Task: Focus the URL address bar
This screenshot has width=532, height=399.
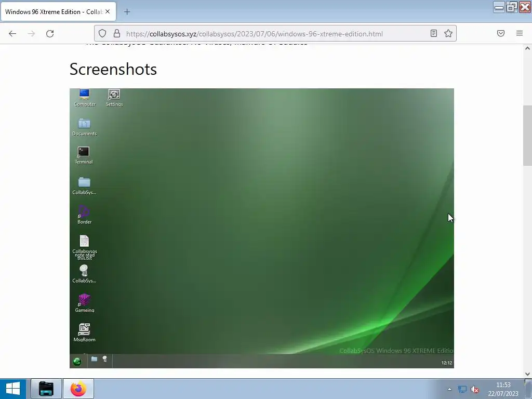Action: tap(275, 34)
